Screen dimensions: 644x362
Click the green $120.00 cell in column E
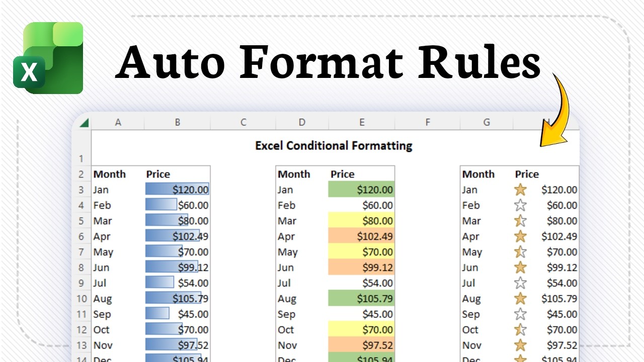[x=361, y=190]
